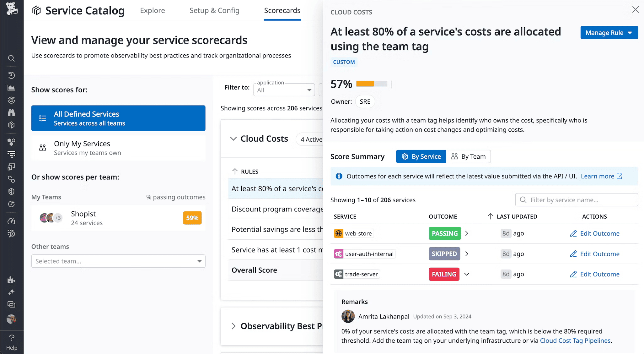Open the Dashboards chart icon in sidebar
Image resolution: width=644 pixels, height=354 pixels.
point(12,88)
